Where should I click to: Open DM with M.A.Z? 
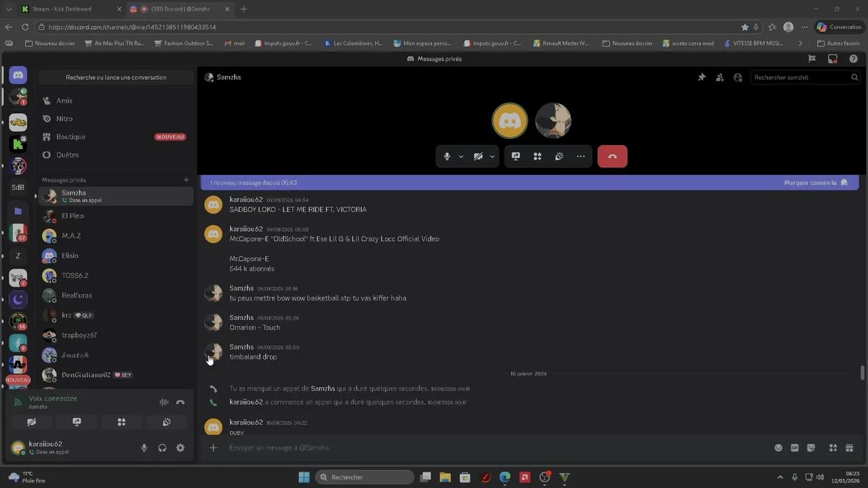pos(115,236)
